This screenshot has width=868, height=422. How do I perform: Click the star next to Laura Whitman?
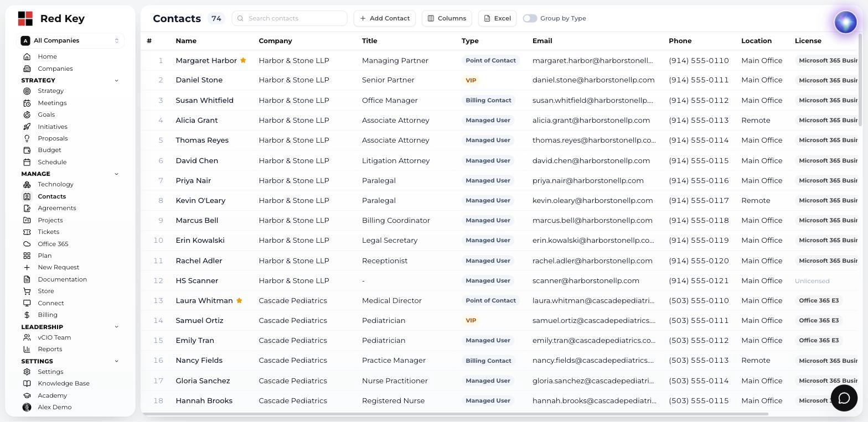pyautogui.click(x=239, y=300)
